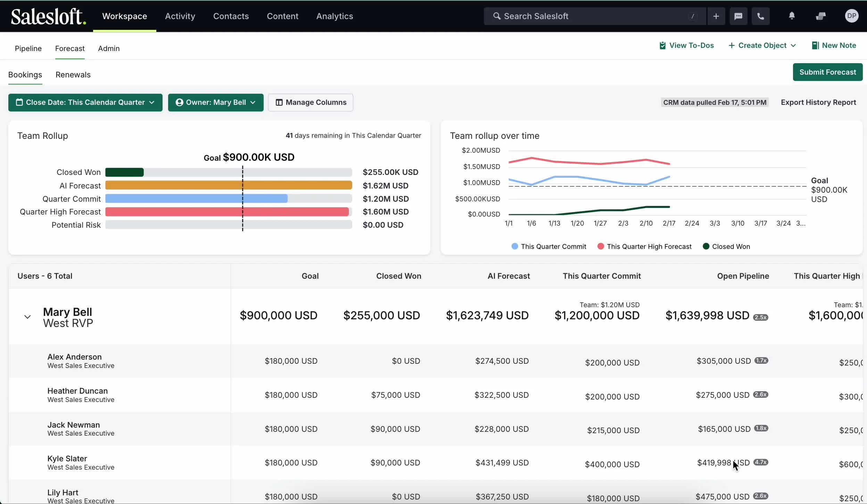
Task: Select Heather Duncan name
Action: tap(77, 391)
